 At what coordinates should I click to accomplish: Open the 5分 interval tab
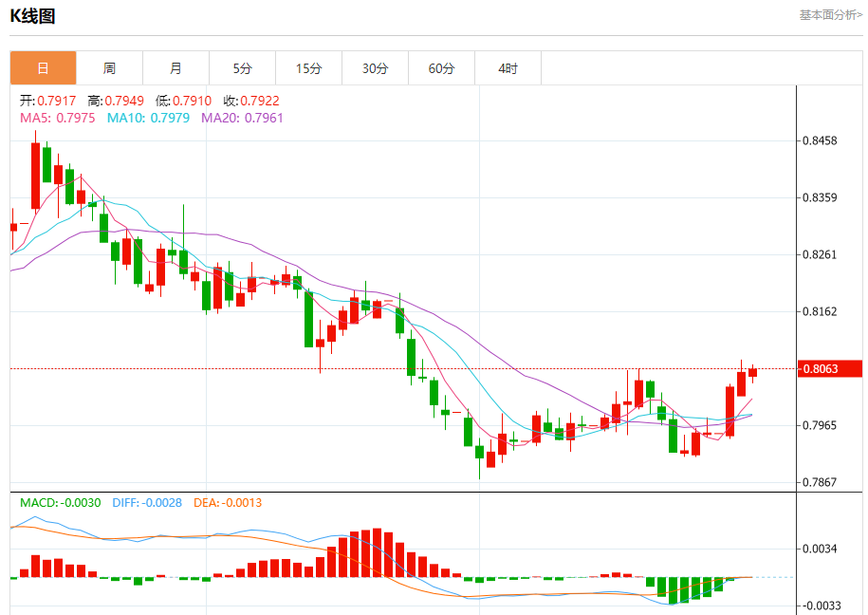[x=243, y=68]
